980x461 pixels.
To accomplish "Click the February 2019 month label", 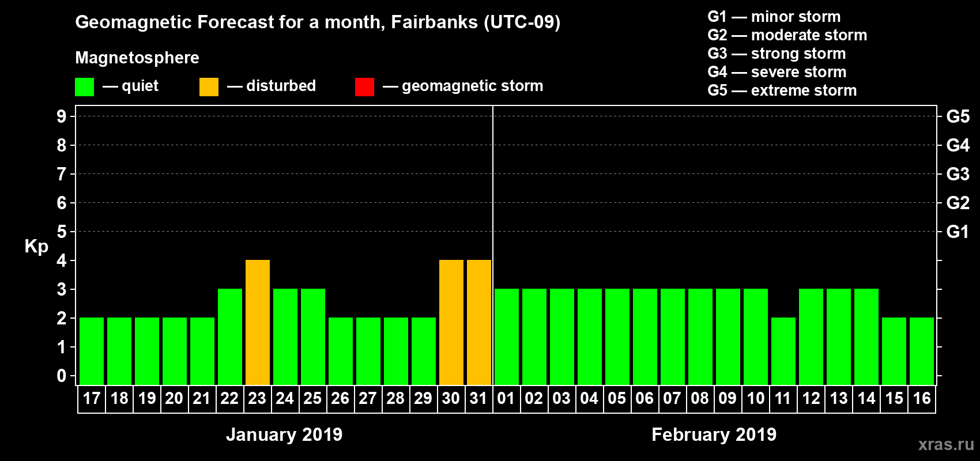I will pos(714,434).
